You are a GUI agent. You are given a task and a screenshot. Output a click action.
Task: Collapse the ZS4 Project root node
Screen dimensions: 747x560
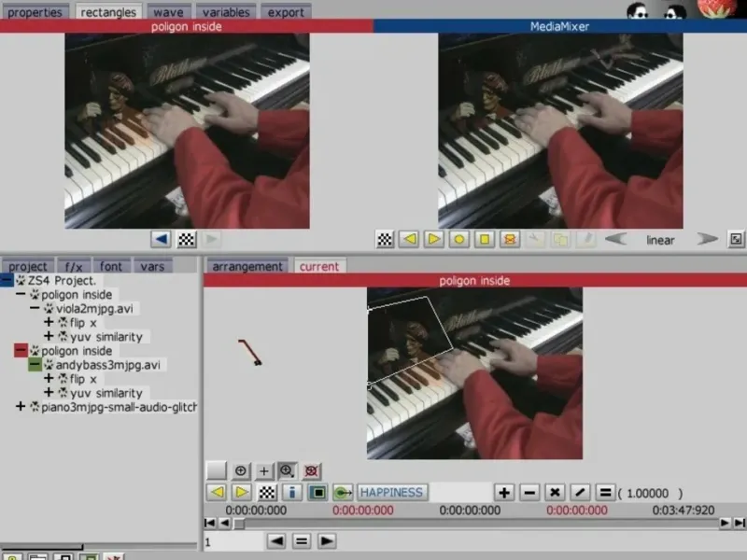[x=7, y=280]
